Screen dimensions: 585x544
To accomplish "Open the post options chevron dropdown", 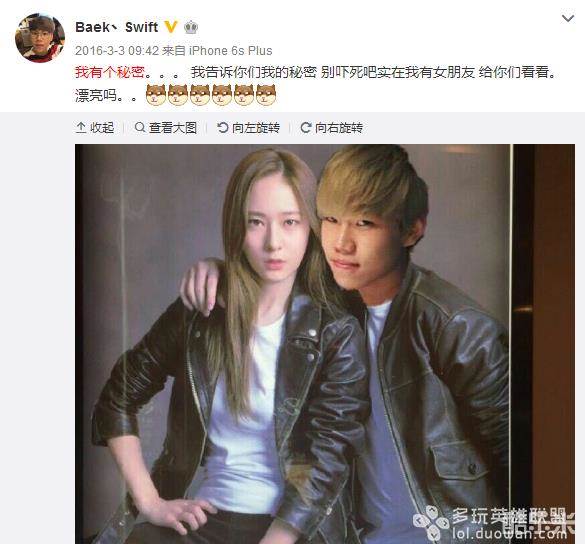I will pyautogui.click(x=567, y=18).
